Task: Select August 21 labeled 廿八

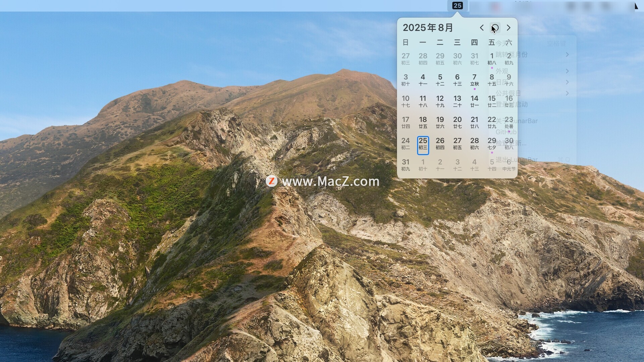Action: [474, 123]
